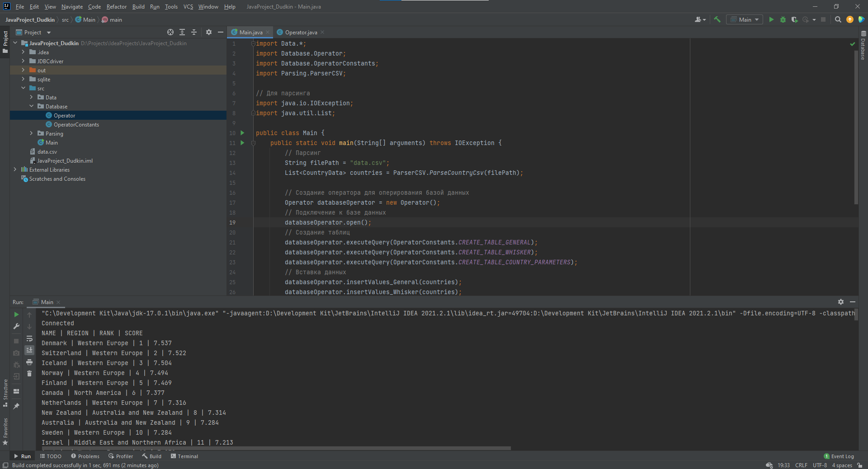Viewport: 868px width, 469px height.
Task: Open the Terminal tool window button
Action: tap(184, 456)
